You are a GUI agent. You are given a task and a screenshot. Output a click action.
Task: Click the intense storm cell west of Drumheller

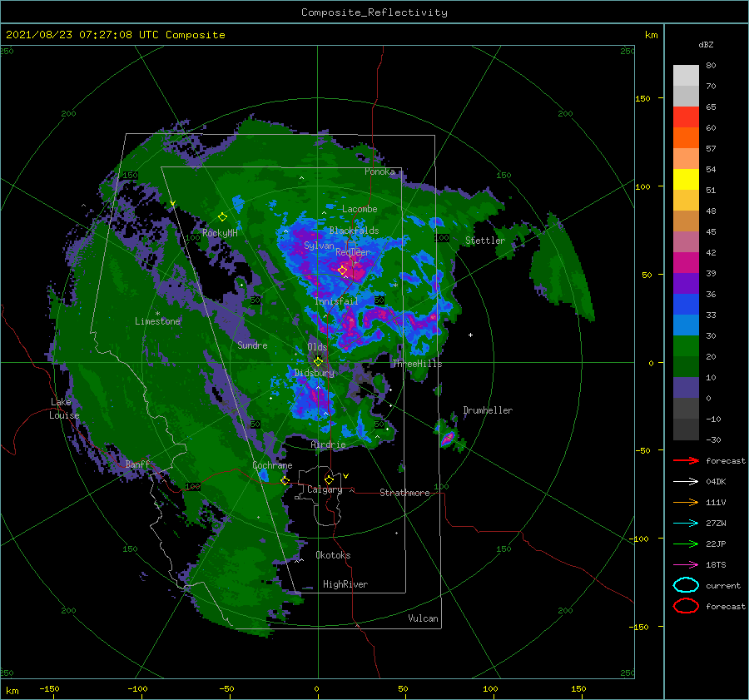(x=448, y=438)
